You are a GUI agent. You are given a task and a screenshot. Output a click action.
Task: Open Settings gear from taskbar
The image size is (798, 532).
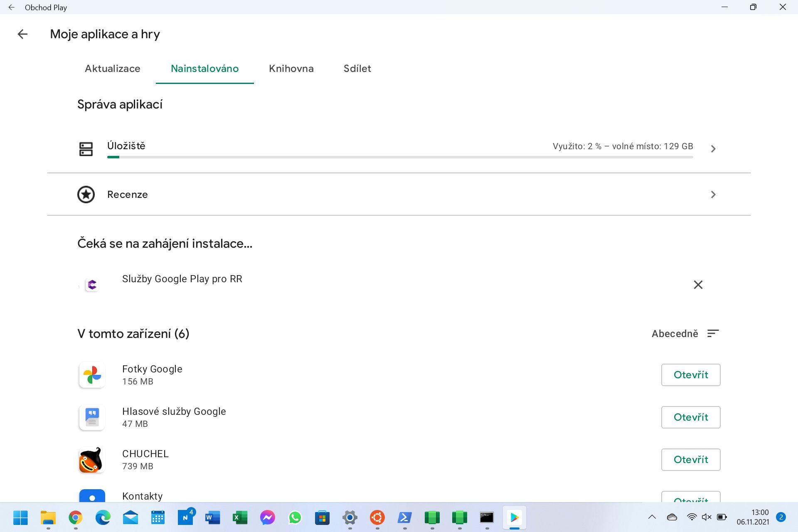(350, 517)
